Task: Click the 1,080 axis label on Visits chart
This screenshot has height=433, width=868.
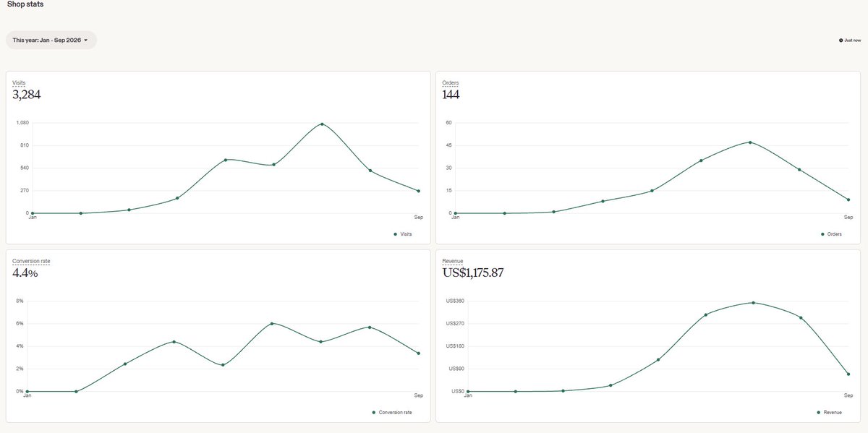Action: coord(22,123)
